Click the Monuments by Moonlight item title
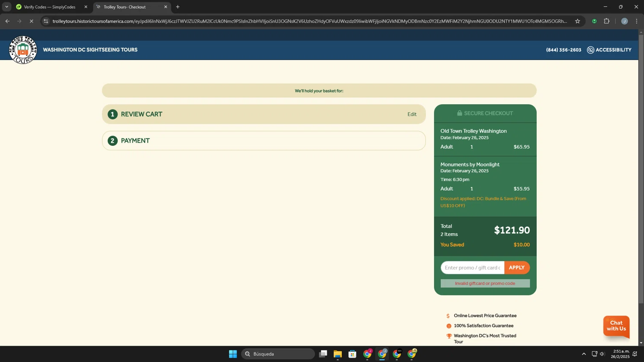 click(470, 164)
